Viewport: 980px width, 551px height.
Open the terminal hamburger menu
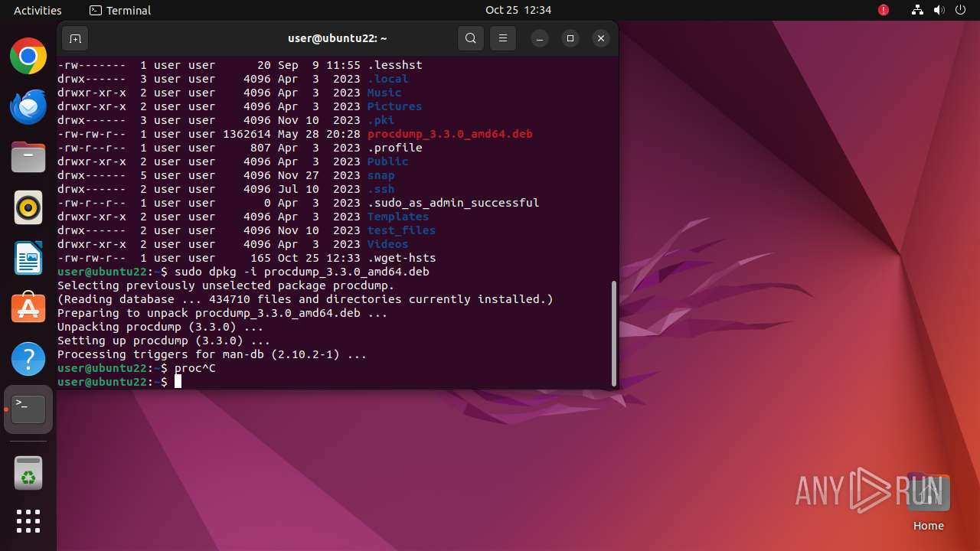[502, 38]
